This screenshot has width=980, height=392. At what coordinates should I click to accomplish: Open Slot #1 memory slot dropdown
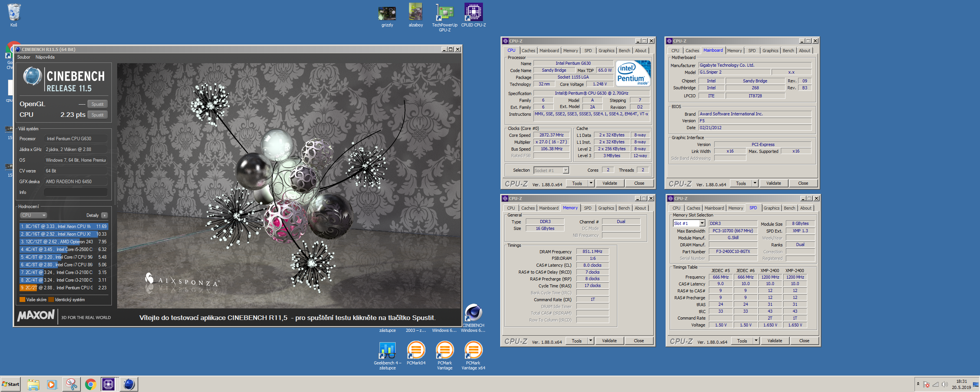tap(689, 223)
